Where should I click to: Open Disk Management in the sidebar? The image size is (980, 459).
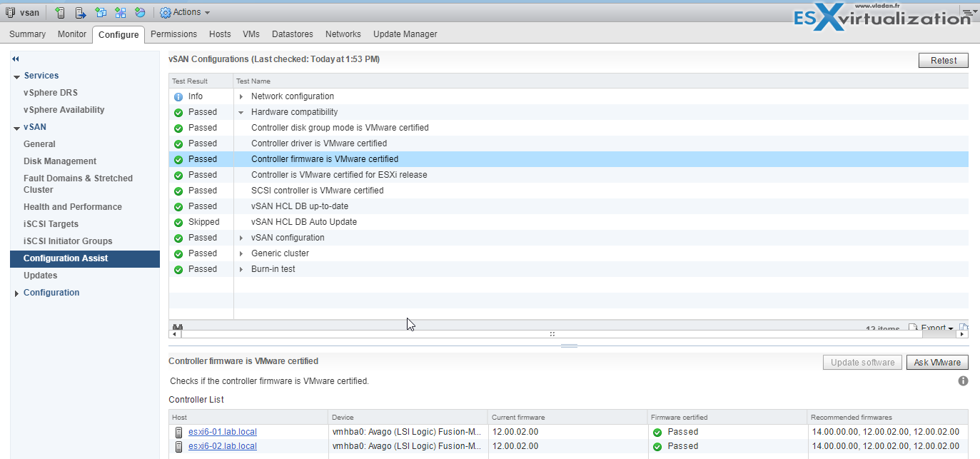pyautogui.click(x=60, y=161)
